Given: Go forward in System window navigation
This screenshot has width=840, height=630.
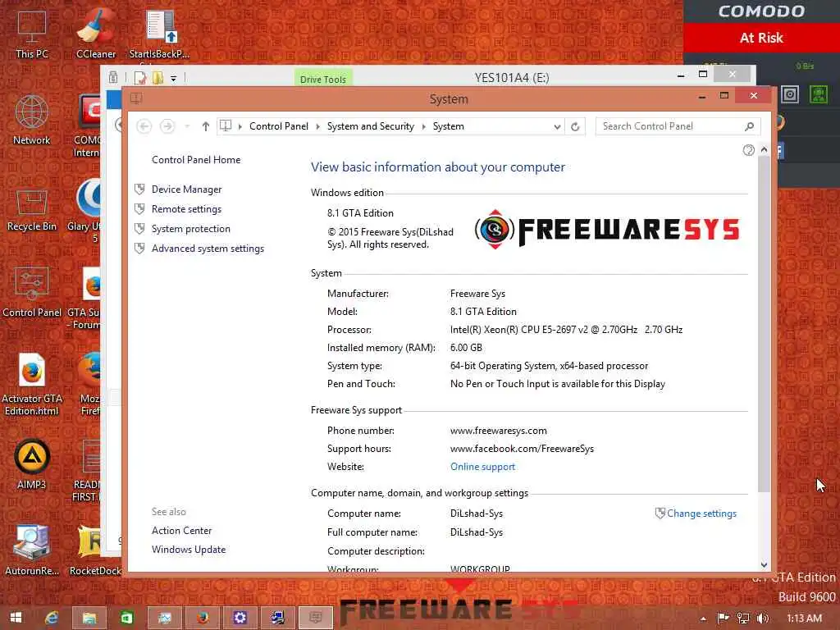Looking at the screenshot, I should [167, 126].
